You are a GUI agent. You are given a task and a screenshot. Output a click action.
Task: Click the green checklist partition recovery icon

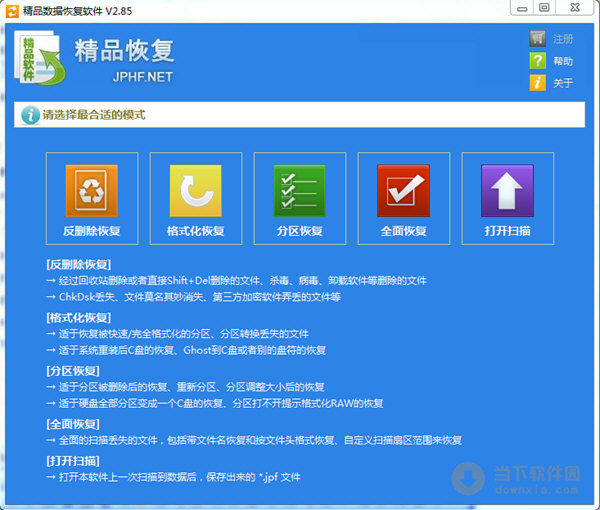point(300,191)
